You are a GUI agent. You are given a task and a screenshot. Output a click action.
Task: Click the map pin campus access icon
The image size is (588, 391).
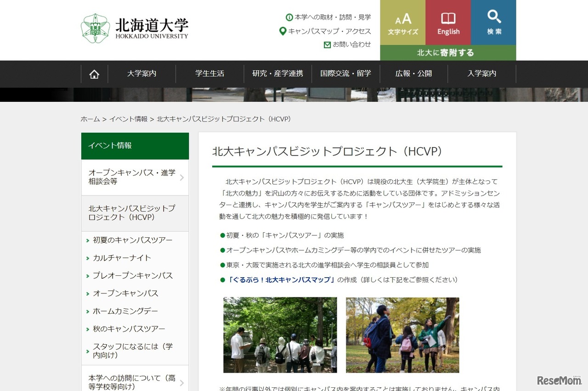(283, 31)
